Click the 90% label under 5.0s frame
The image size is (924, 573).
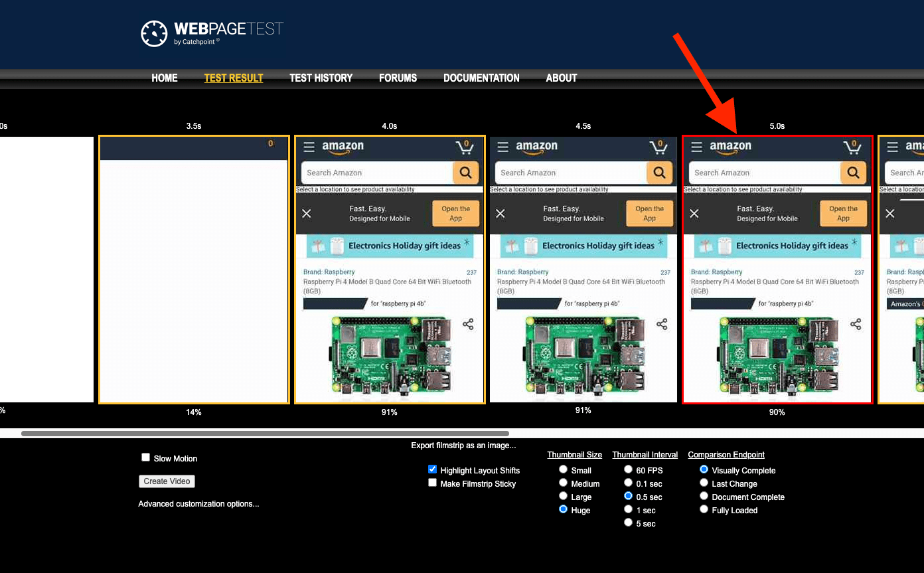[x=777, y=412]
